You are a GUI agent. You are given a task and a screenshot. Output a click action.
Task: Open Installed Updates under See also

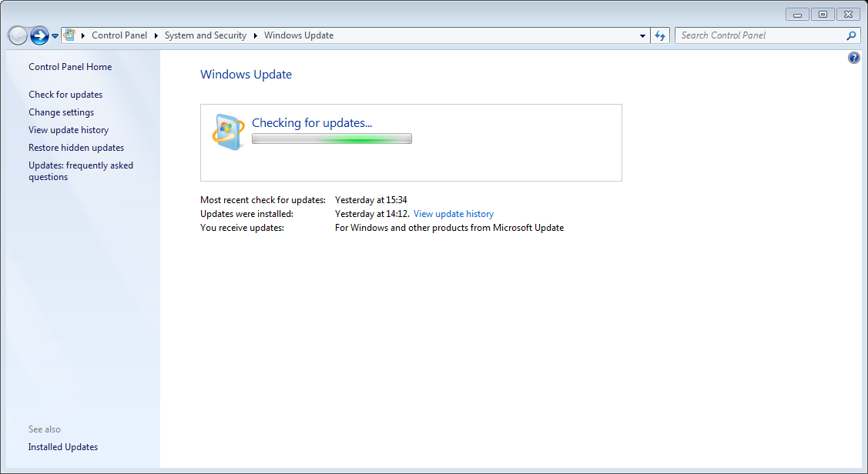tap(63, 447)
